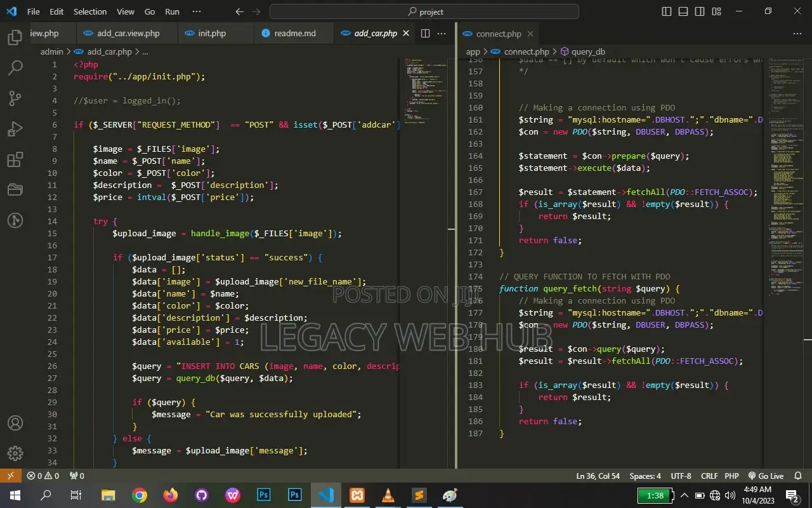Open the more menus ellipsis

click(197, 11)
